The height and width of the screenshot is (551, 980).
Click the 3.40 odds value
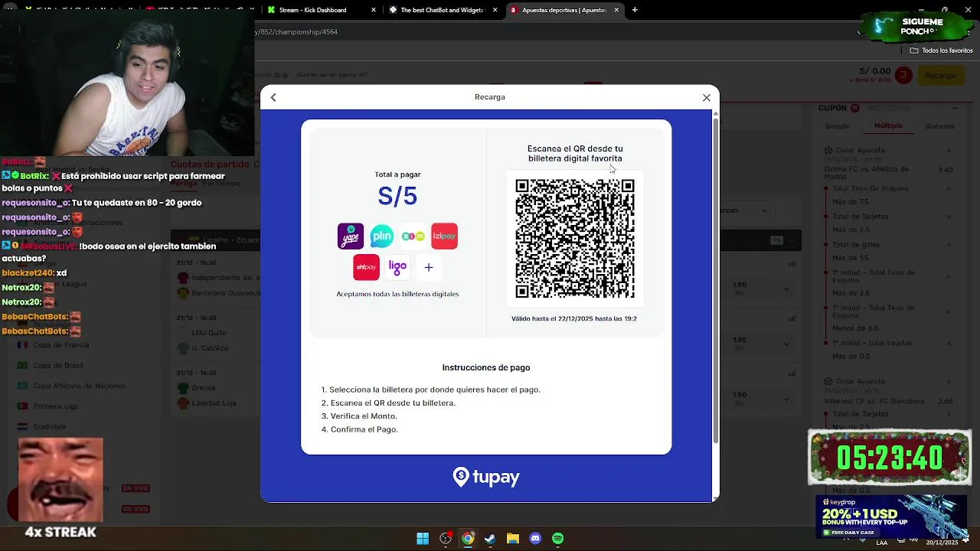(946, 171)
